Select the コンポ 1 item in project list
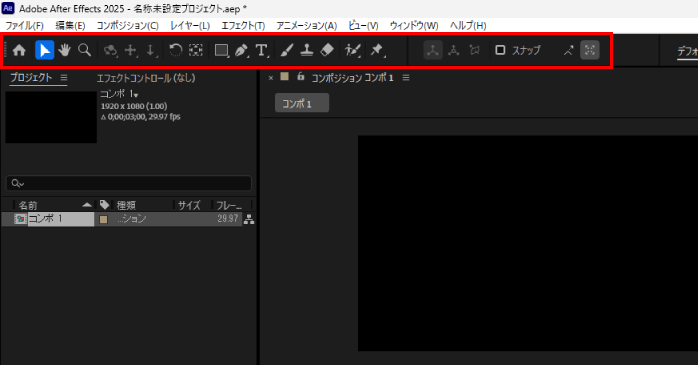 (x=61, y=219)
